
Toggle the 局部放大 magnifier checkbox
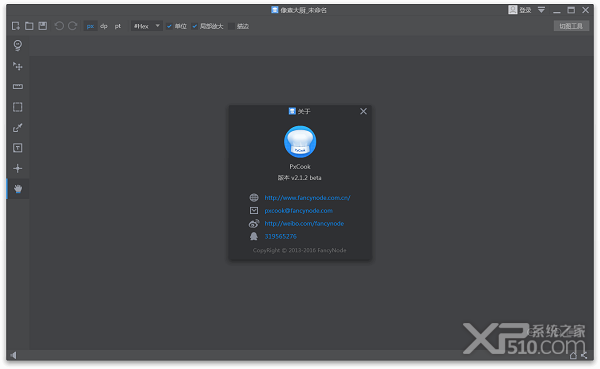pos(194,26)
